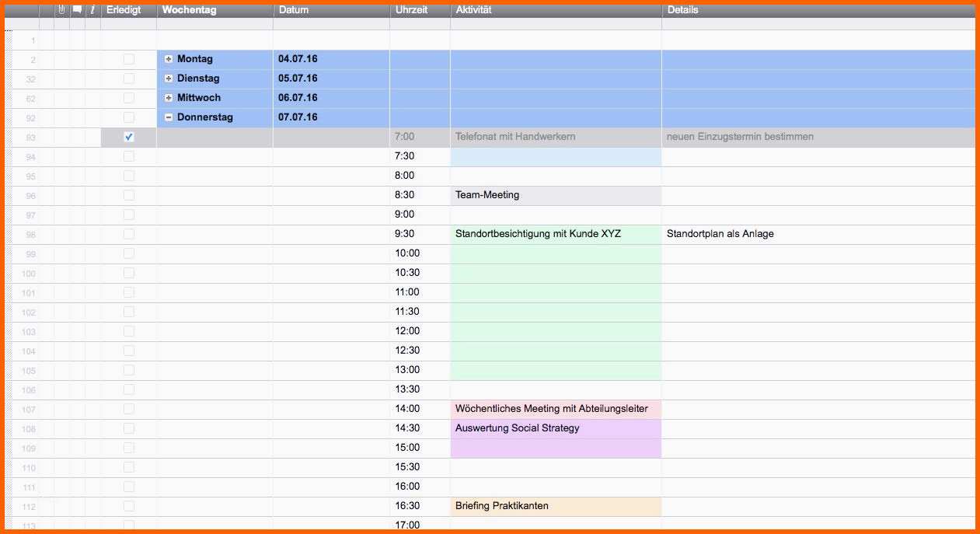Click the Montag cell text
Image resolution: width=980 pixels, height=534 pixels.
[194, 59]
